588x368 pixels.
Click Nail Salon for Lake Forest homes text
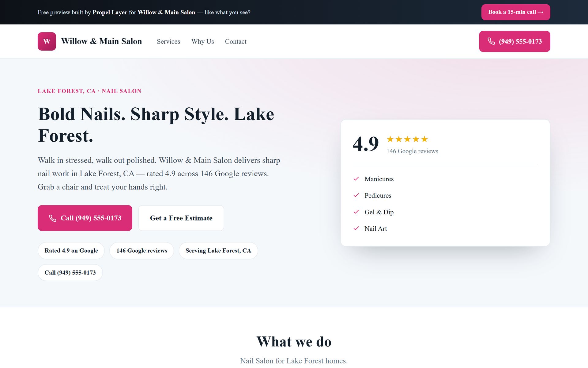click(x=294, y=361)
